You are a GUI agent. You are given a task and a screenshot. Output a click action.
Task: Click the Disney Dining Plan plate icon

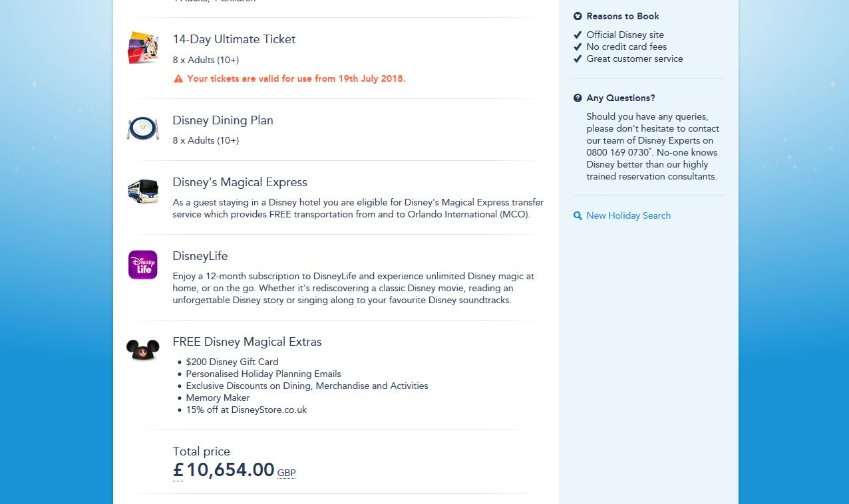142,128
